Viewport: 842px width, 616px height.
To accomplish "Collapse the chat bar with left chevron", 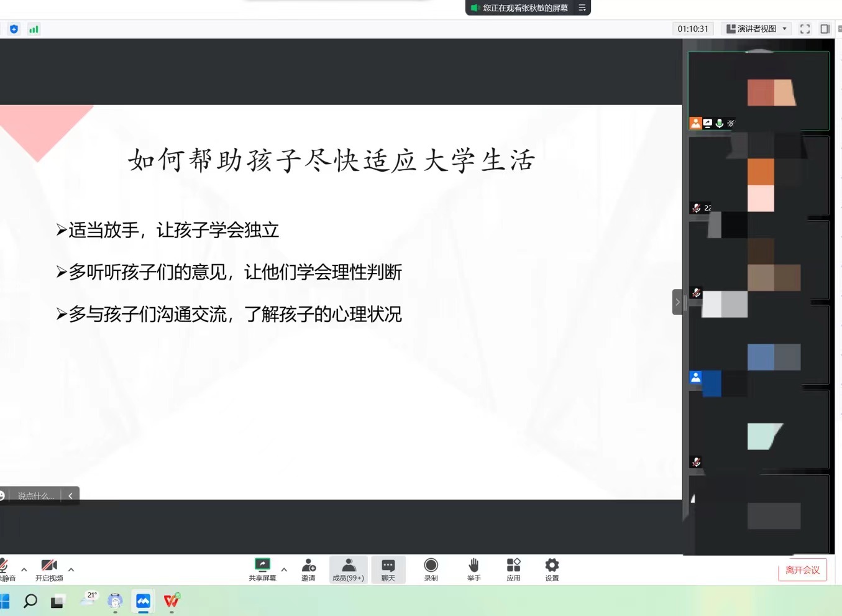I will (x=70, y=495).
